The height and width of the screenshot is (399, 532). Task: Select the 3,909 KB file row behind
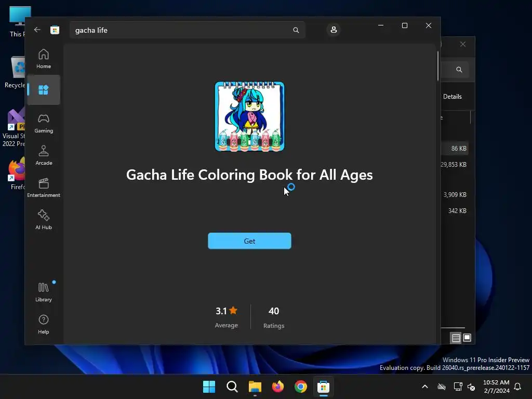455,195
